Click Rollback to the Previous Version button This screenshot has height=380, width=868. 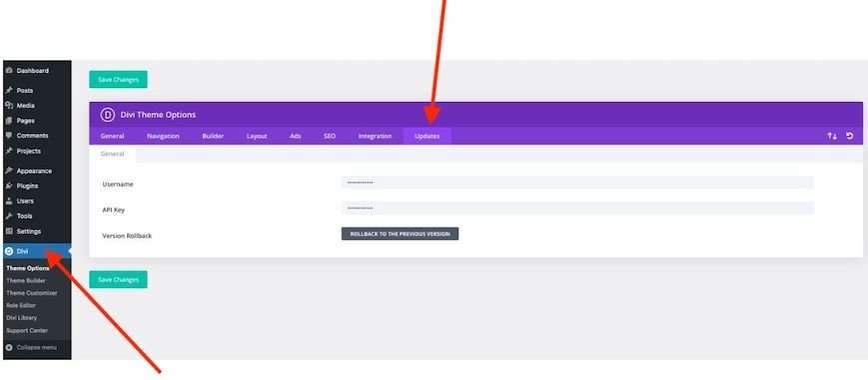pyautogui.click(x=400, y=234)
